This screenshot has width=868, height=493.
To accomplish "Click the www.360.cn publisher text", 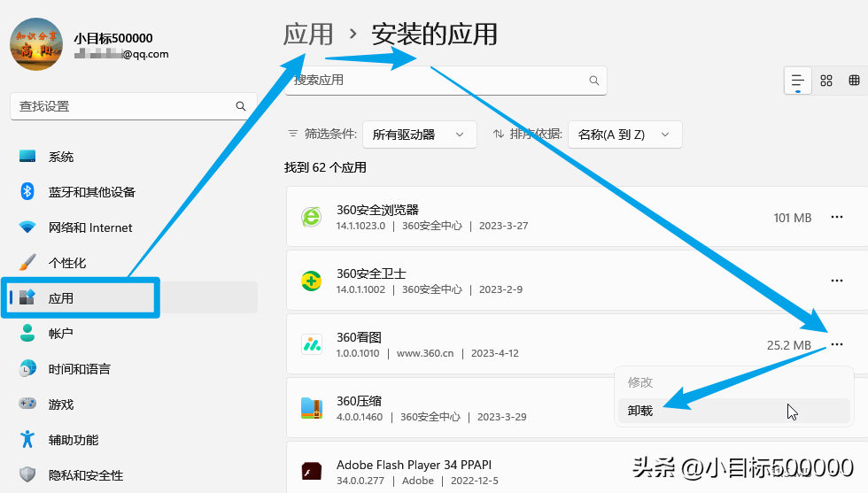I will [425, 353].
